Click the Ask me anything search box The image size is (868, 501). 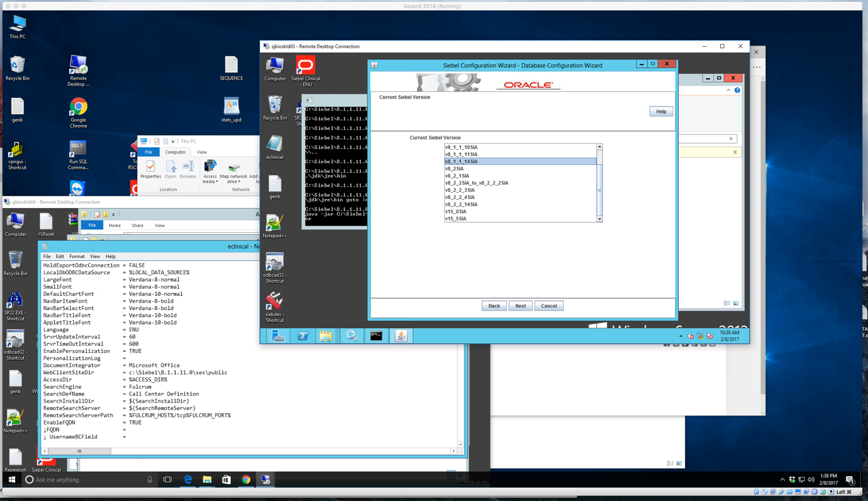pyautogui.click(x=88, y=480)
